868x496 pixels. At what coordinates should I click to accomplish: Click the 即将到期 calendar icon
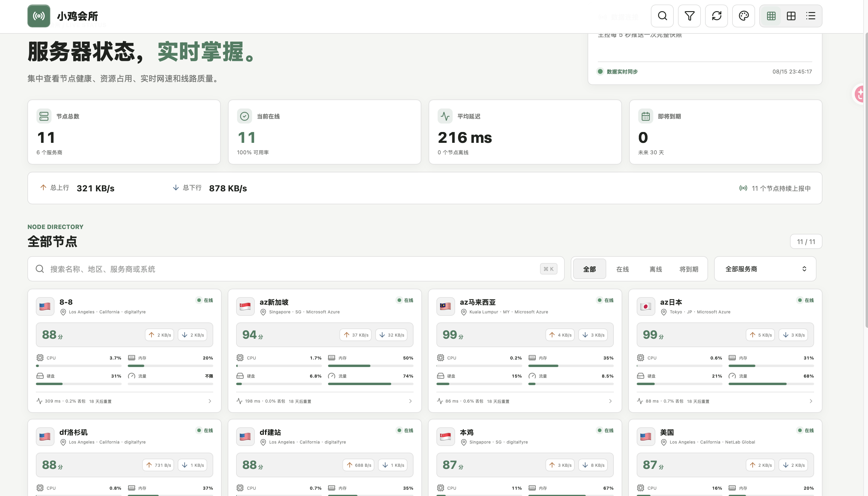pos(645,116)
